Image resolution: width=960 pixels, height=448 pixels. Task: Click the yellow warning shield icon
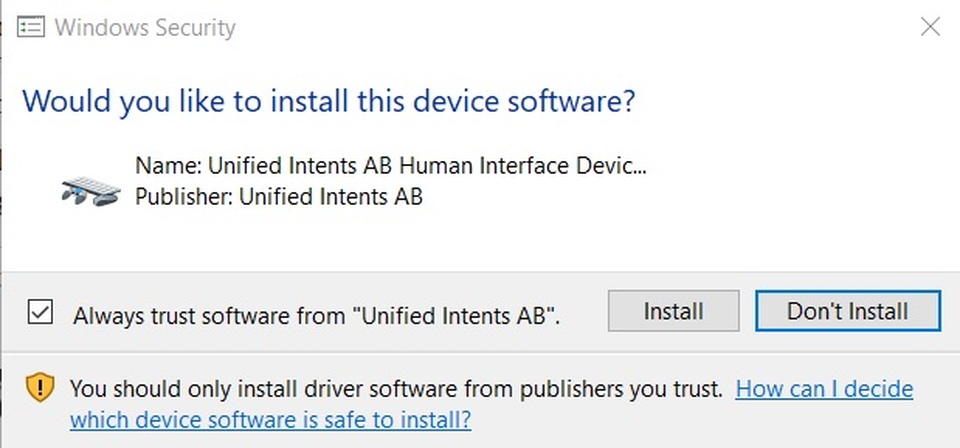40,388
